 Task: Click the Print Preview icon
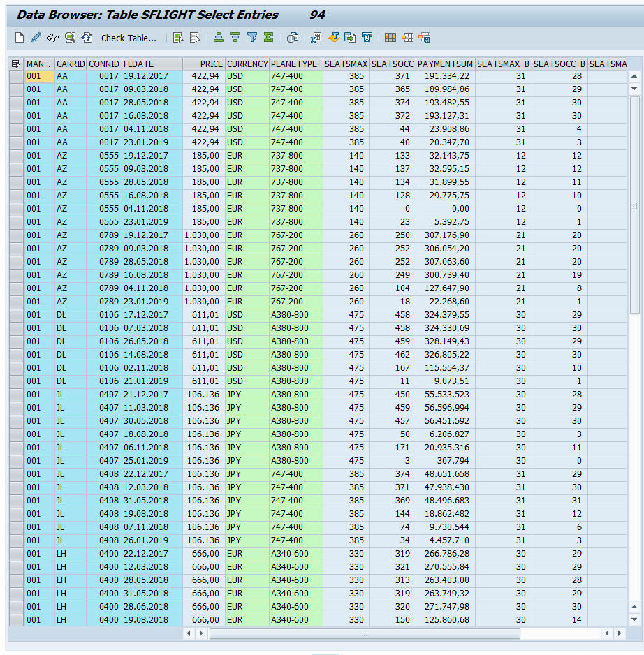(293, 38)
